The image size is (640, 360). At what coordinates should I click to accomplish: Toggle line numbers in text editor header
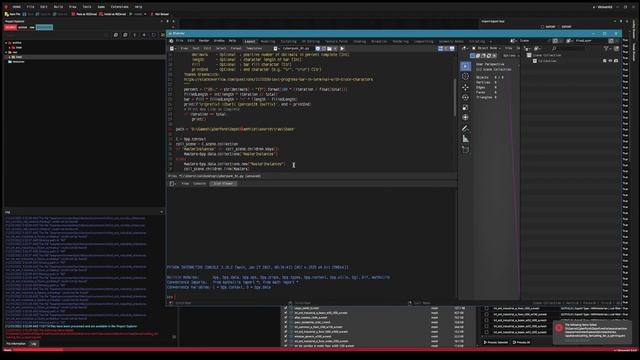point(440,49)
